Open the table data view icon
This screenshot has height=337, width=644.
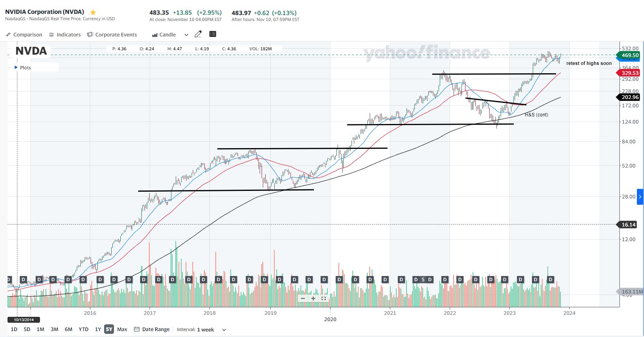pos(213,34)
